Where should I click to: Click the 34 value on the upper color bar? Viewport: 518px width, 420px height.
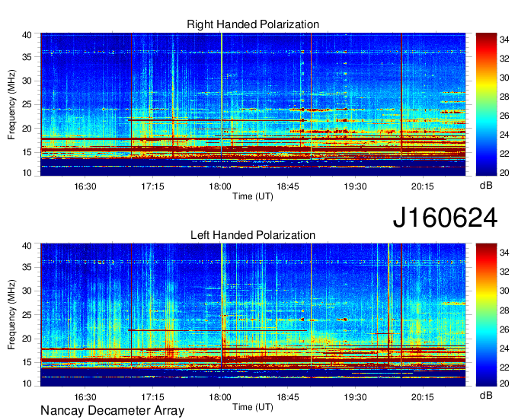[x=504, y=40]
